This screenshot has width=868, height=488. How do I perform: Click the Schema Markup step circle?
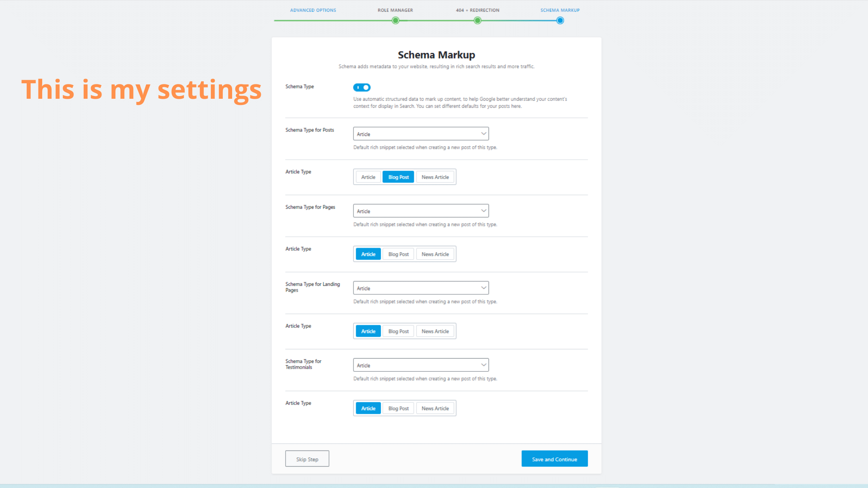pyautogui.click(x=560, y=21)
